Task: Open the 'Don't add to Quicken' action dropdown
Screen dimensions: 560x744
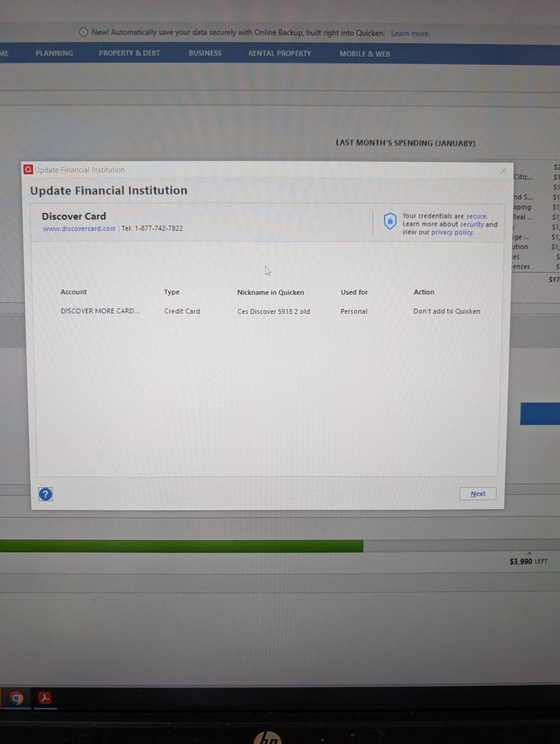Action: tap(446, 311)
